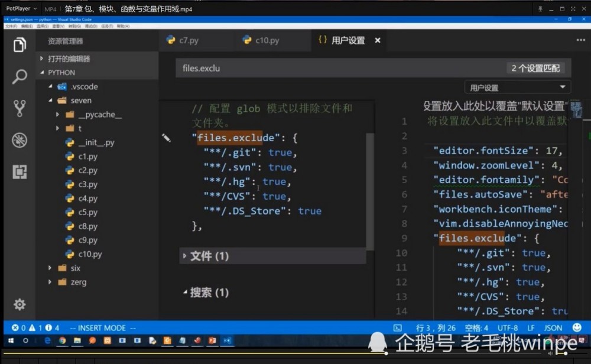The width and height of the screenshot is (591, 364).
Task: Open c3.py in the explorer
Action: (88, 184)
